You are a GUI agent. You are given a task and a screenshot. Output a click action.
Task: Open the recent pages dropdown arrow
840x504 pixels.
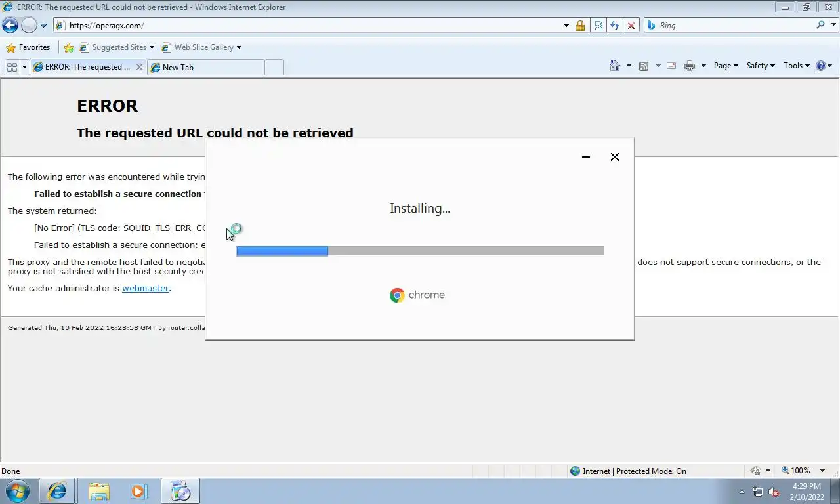44,26
